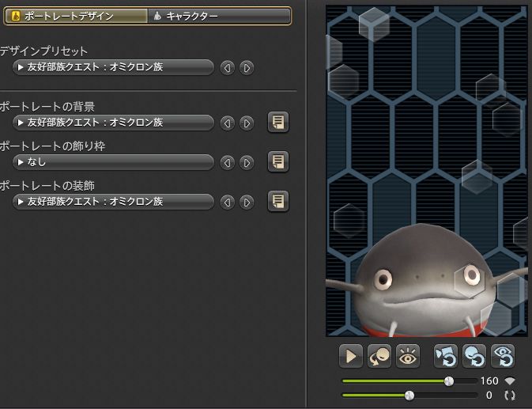Select next デザインプリセット with right arrow

coord(247,68)
